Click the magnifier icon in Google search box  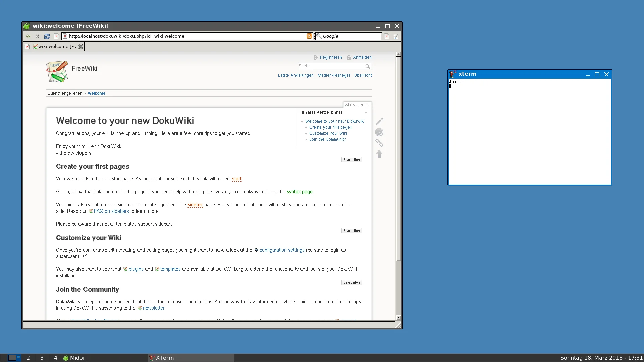319,36
